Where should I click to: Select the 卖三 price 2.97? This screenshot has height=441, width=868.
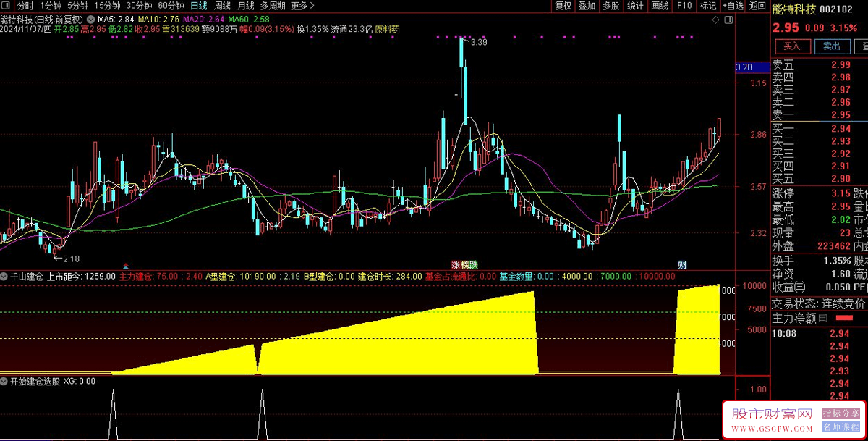coord(841,90)
